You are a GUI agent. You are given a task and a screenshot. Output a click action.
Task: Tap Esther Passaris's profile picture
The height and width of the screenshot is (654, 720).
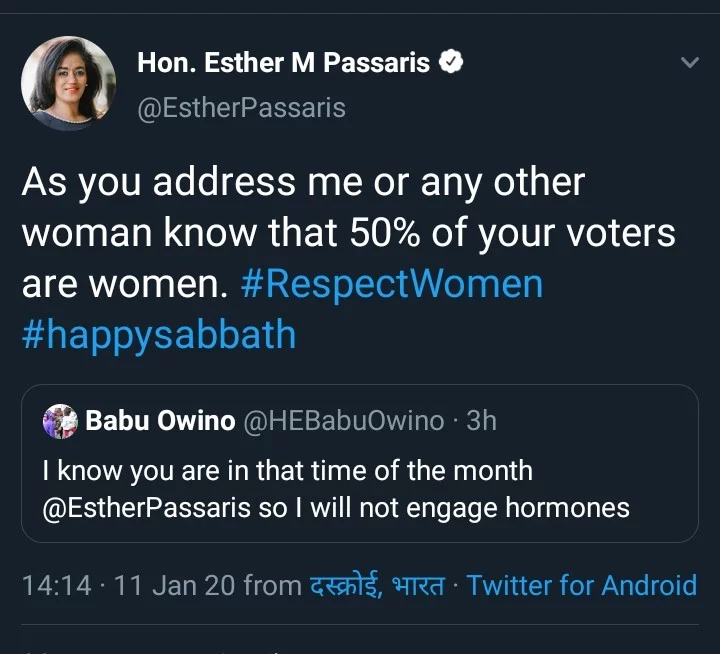coord(68,84)
